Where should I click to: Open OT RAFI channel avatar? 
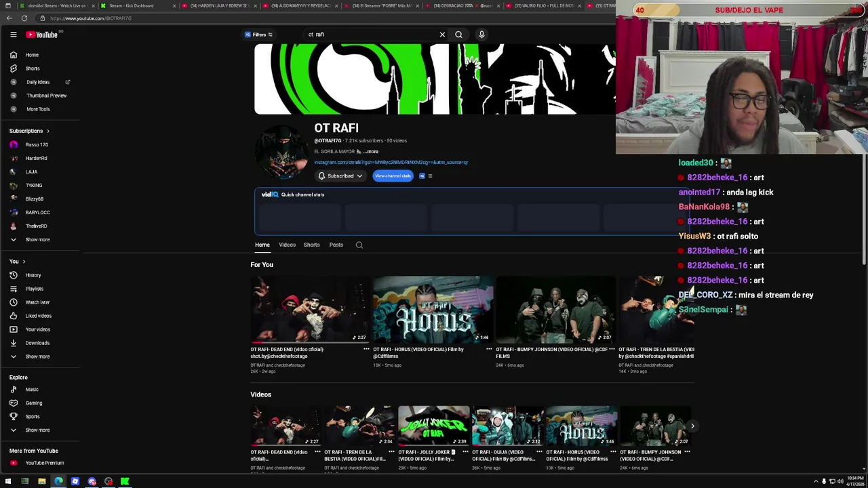[282, 152]
